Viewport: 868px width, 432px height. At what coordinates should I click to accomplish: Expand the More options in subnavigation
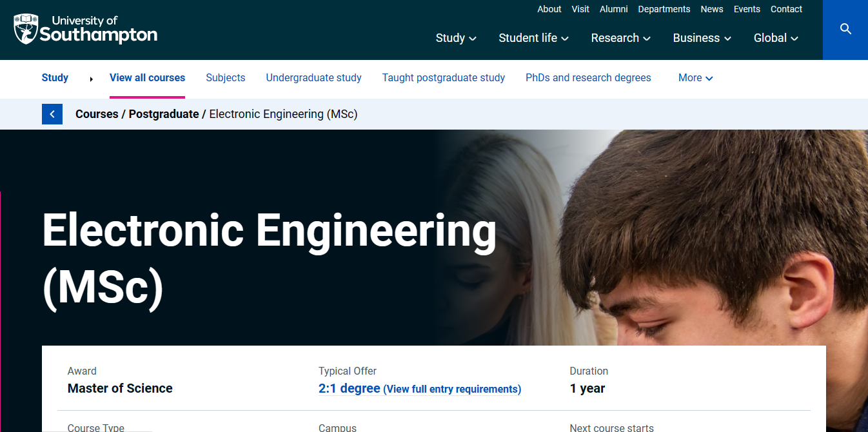(x=695, y=78)
